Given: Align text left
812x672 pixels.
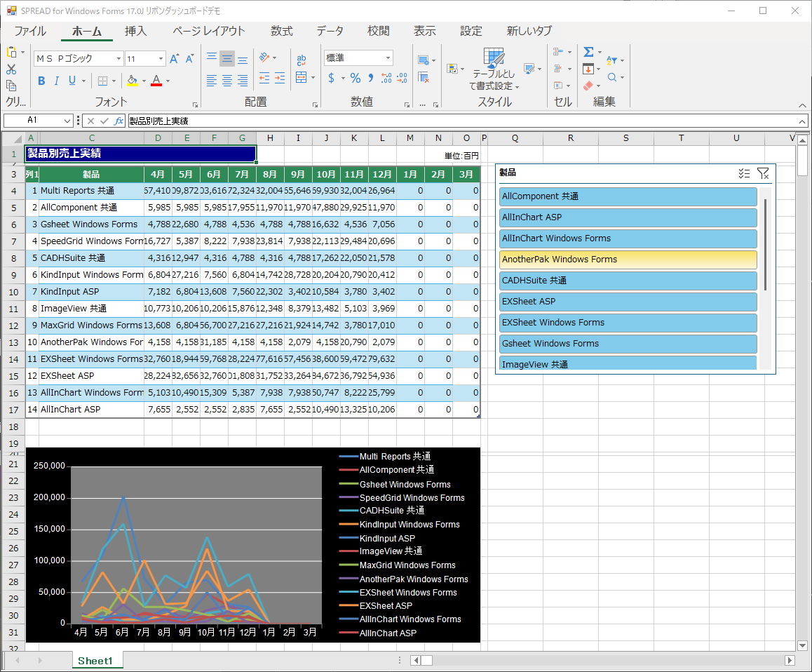Looking at the screenshot, I should 212,80.
